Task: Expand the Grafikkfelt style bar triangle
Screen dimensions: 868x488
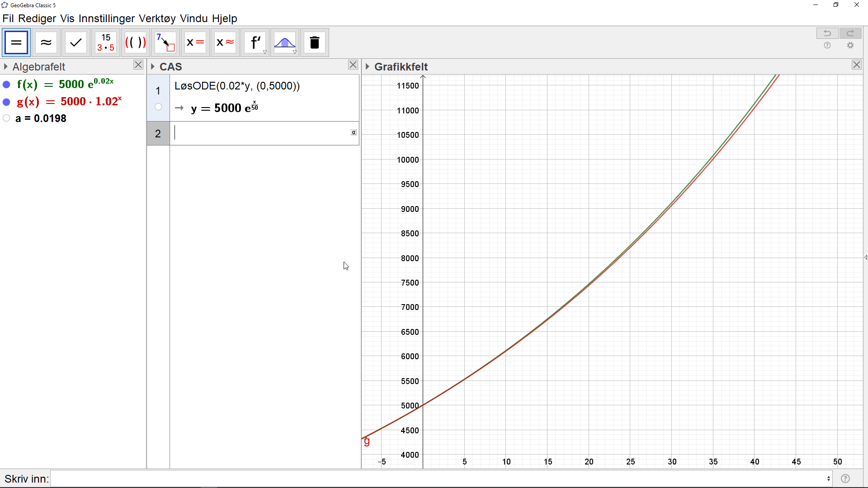Action: coord(368,67)
